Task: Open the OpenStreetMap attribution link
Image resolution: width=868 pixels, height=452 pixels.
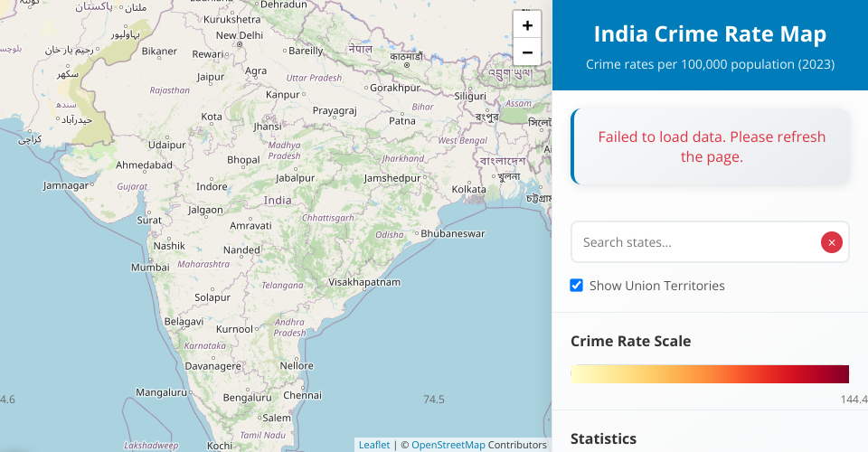Action: 448,445
